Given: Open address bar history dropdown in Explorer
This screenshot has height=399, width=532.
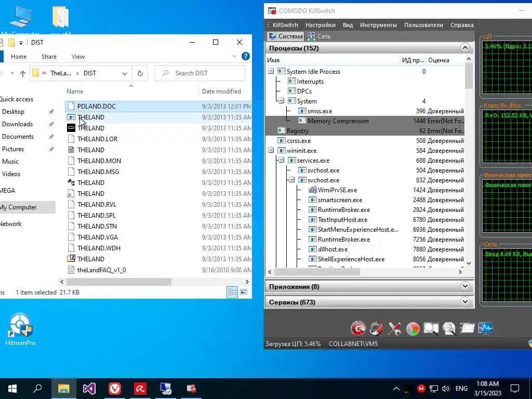Looking at the screenshot, I should click(x=125, y=74).
